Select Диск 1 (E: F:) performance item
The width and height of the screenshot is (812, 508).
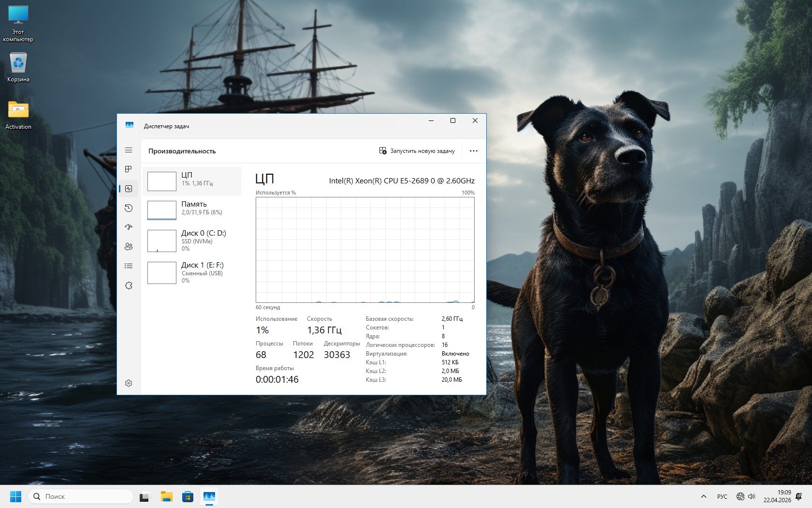192,273
